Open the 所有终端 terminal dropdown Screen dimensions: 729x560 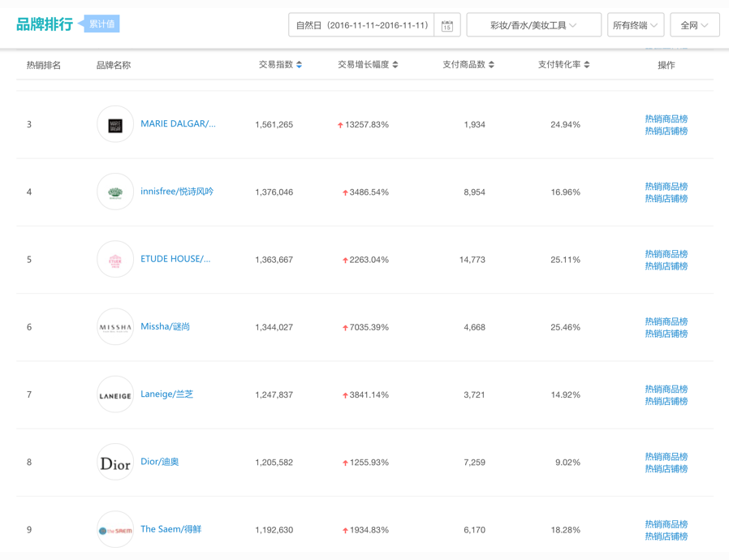636,25
